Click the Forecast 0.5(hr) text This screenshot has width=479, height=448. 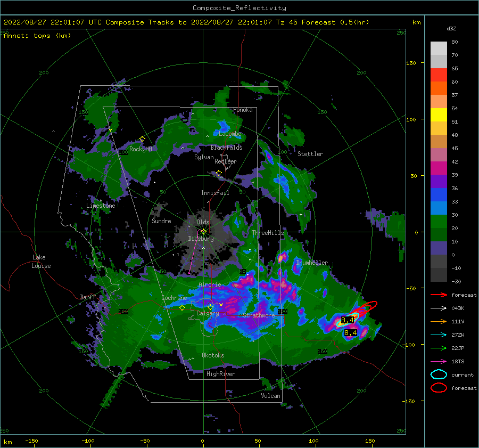point(335,22)
